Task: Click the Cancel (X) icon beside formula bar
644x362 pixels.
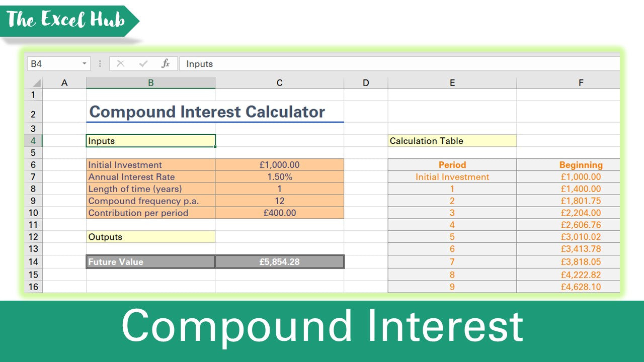Action: (x=120, y=64)
